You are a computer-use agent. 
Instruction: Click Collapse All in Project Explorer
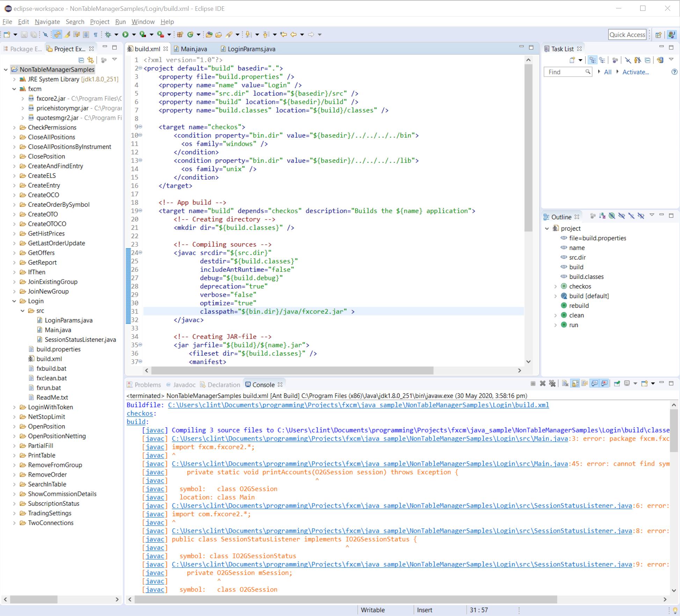coord(81,60)
